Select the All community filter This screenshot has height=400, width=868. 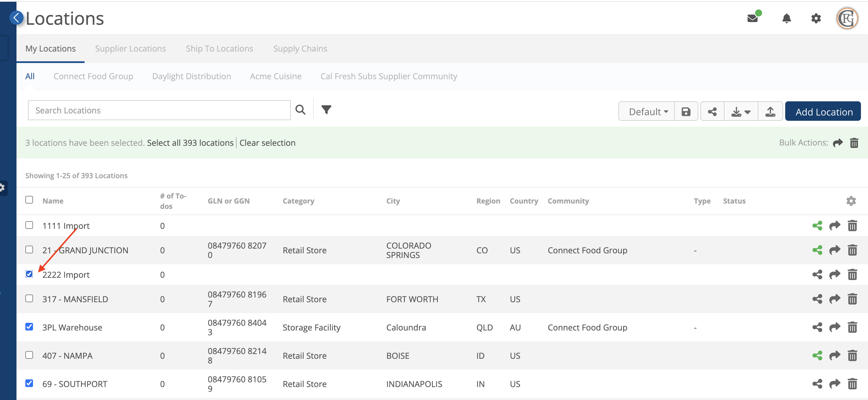pyautogui.click(x=30, y=76)
